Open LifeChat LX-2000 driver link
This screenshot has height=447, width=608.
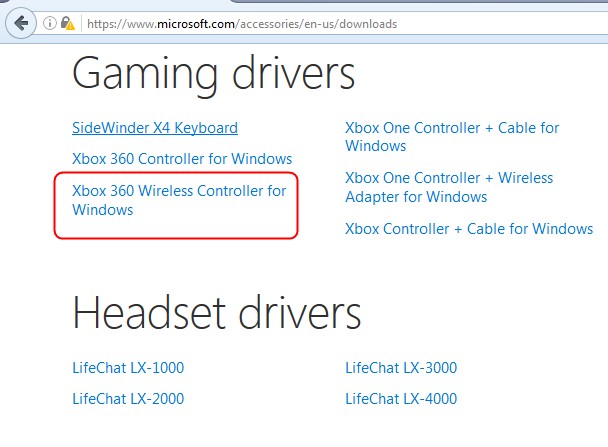(x=128, y=399)
